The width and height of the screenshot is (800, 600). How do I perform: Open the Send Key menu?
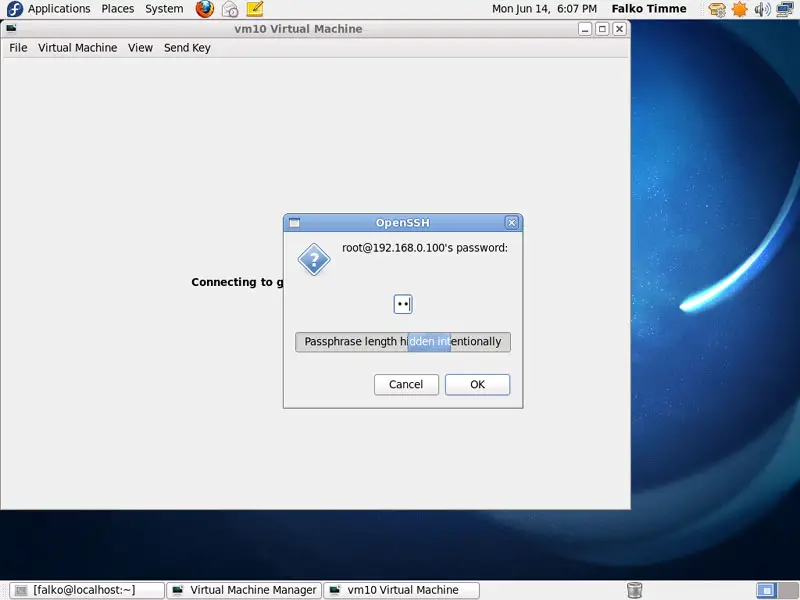(187, 47)
